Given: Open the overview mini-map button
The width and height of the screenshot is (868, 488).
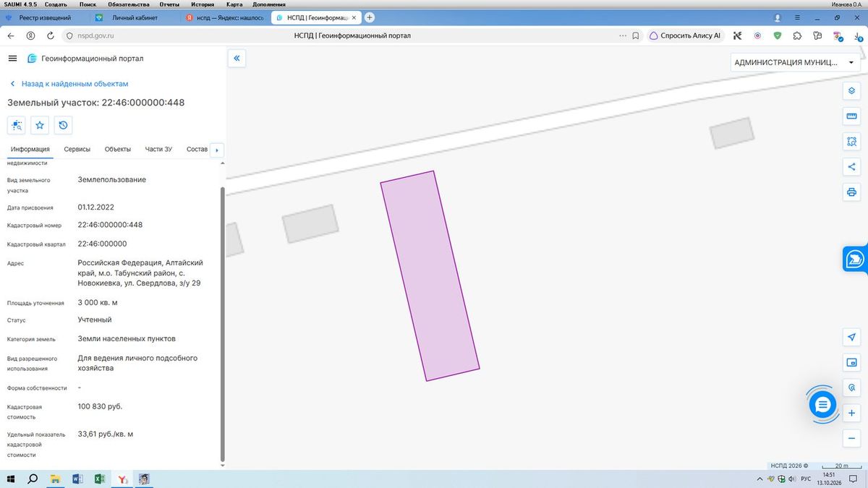Looking at the screenshot, I should click(x=851, y=362).
